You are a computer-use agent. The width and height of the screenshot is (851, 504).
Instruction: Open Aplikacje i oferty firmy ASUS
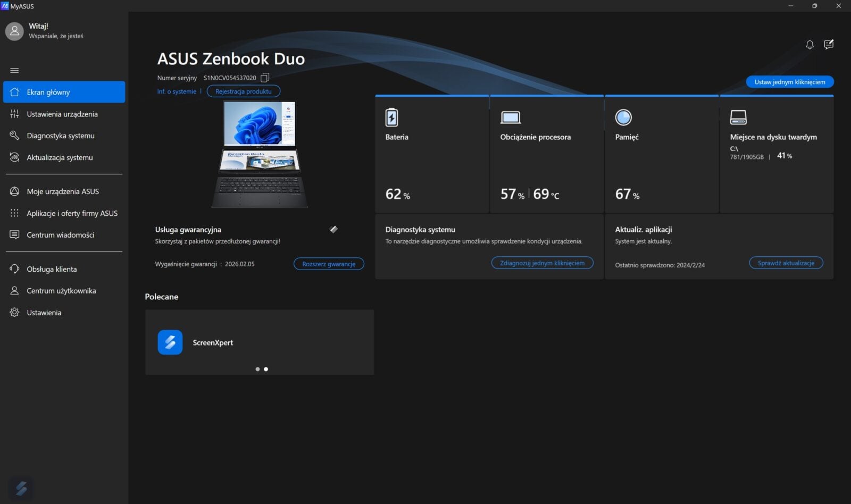coord(64,213)
